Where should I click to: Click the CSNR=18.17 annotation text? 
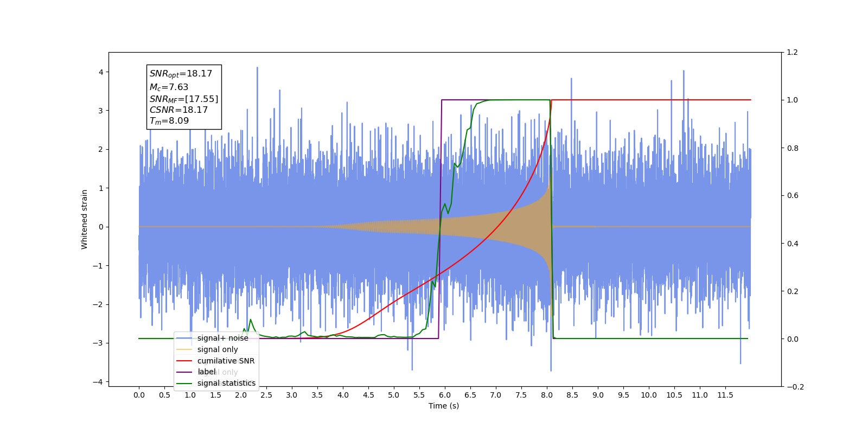pyautogui.click(x=178, y=110)
